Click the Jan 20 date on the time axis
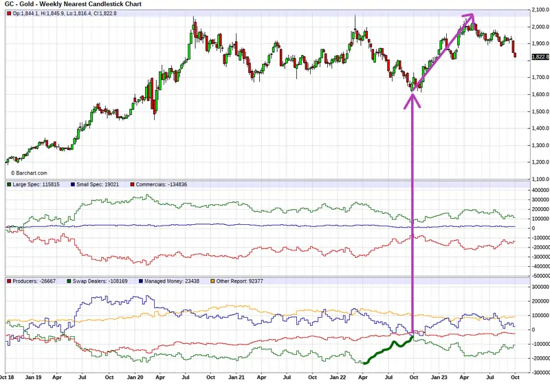This screenshot has height=392, width=550. coord(135,378)
